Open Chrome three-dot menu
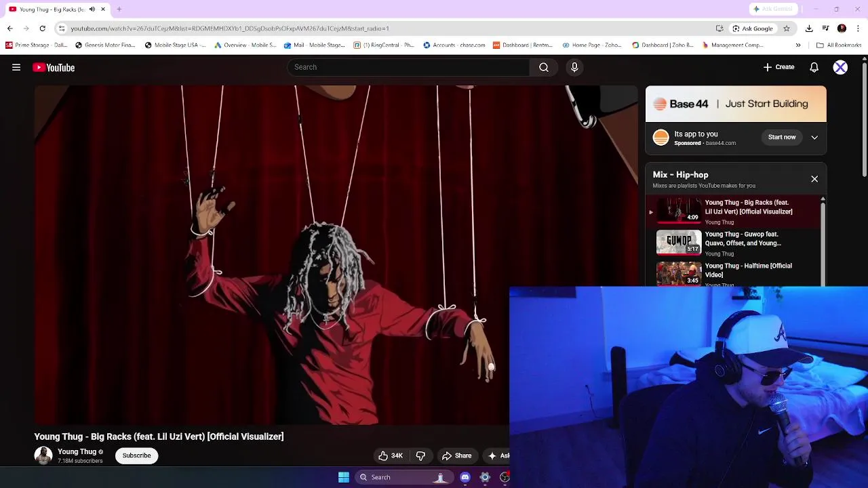Image resolution: width=868 pixels, height=488 pixels. pyautogui.click(x=859, y=28)
